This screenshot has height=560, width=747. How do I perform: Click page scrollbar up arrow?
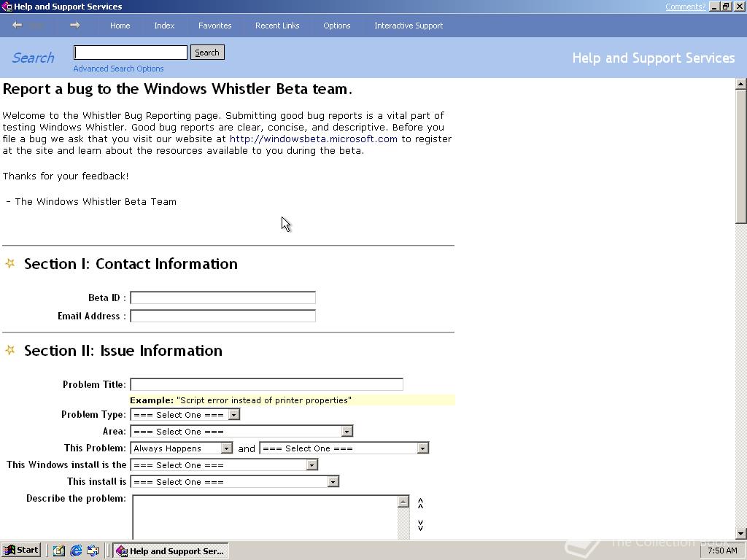coord(741,84)
